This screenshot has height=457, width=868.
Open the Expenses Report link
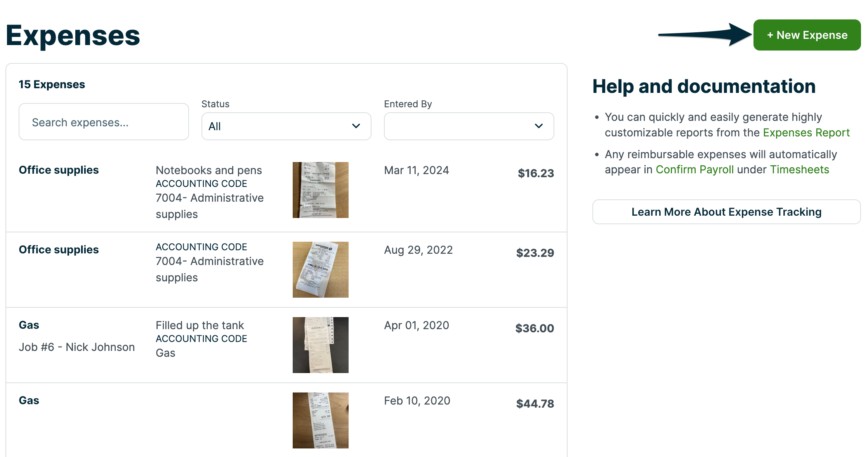click(x=806, y=133)
